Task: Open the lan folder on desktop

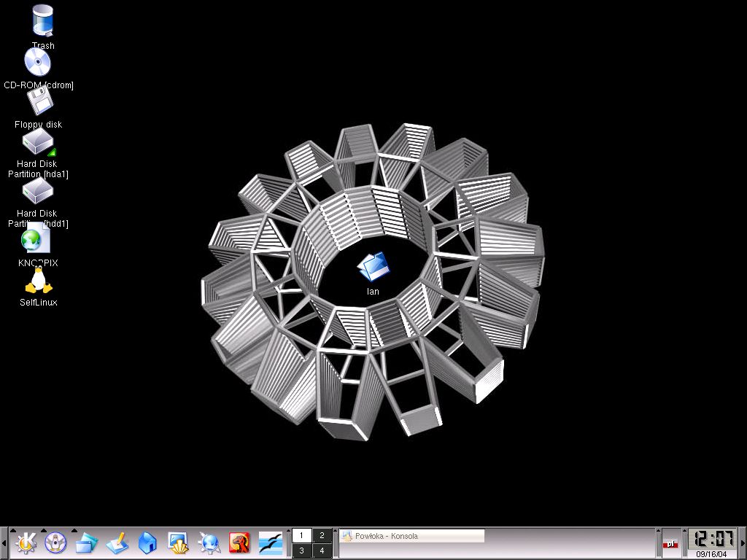Action: (x=373, y=268)
